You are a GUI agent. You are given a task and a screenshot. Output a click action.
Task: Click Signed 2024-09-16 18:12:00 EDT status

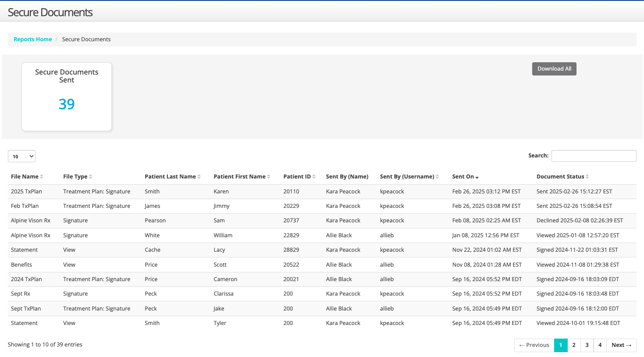(x=578, y=309)
